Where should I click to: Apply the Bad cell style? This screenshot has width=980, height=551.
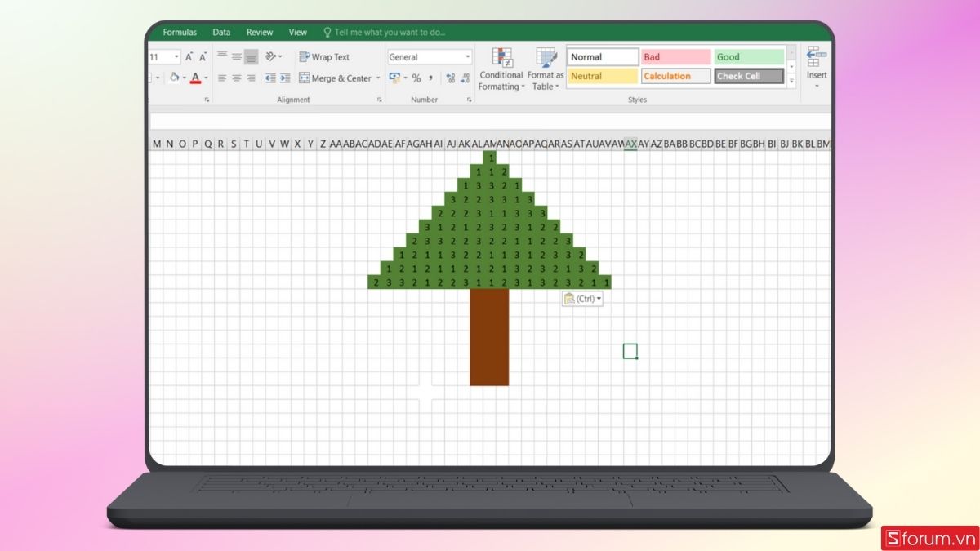tap(675, 57)
